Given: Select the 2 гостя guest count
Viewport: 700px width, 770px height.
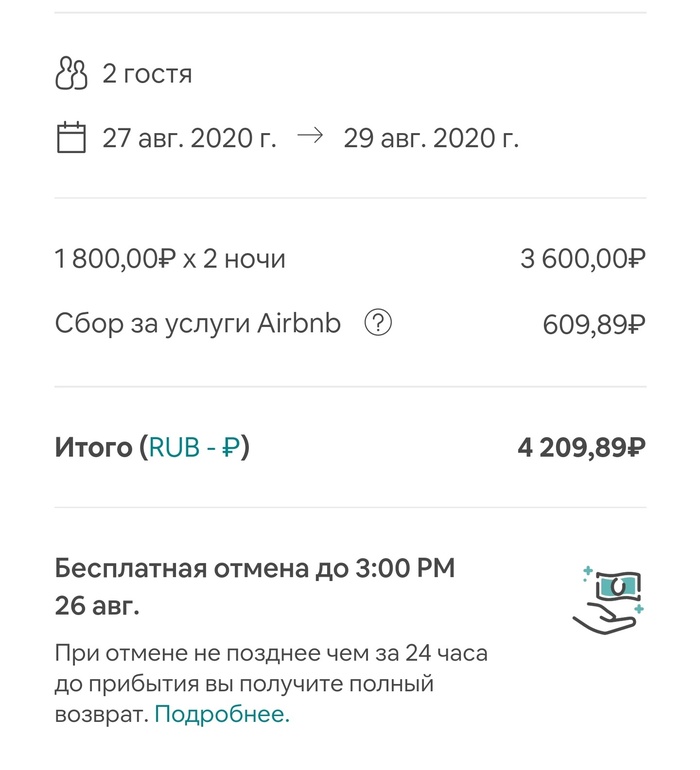Looking at the screenshot, I should tap(147, 74).
